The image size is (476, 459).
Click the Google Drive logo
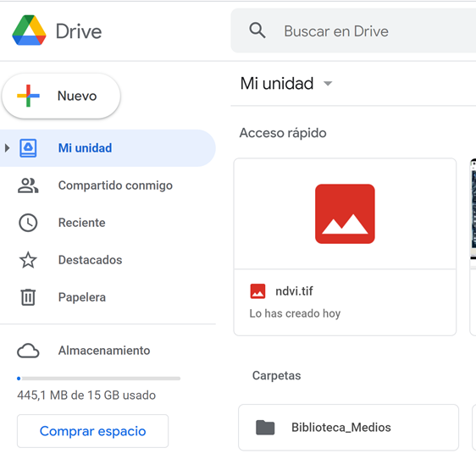tap(29, 30)
